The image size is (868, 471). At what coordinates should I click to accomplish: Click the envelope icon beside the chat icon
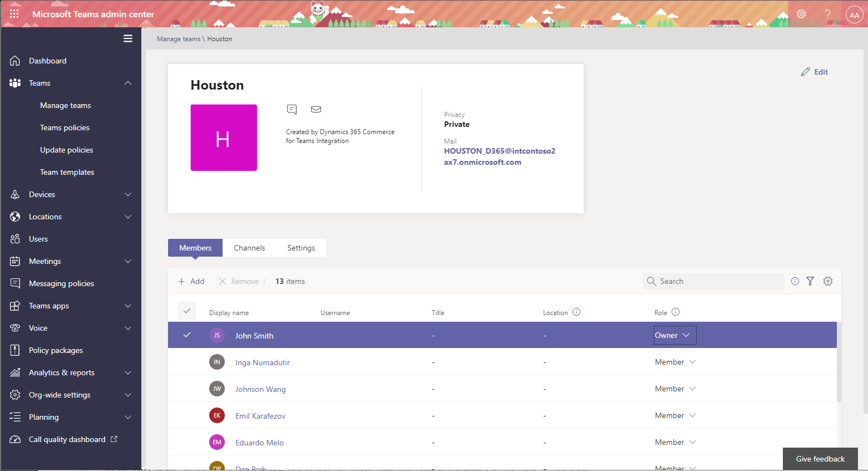(x=315, y=109)
